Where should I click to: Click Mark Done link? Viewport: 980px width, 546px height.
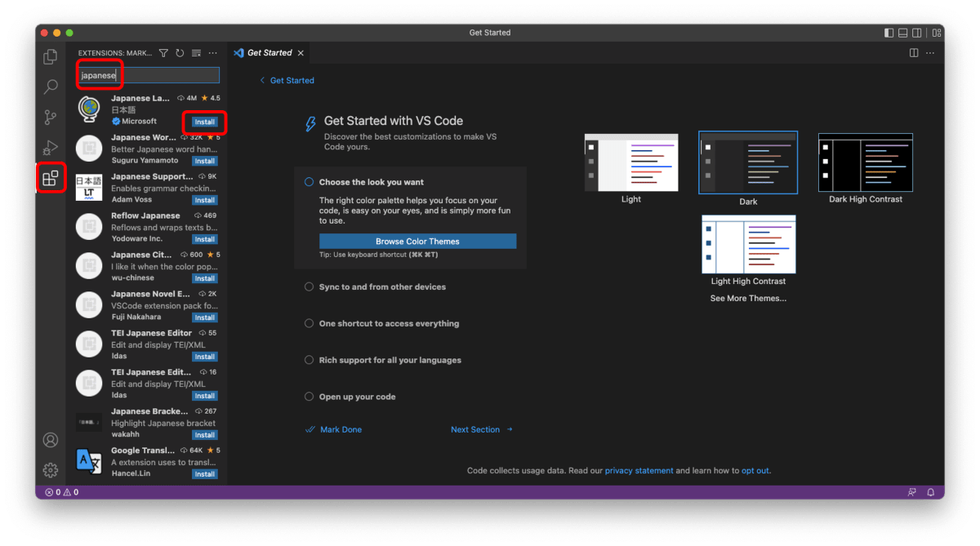333,429
